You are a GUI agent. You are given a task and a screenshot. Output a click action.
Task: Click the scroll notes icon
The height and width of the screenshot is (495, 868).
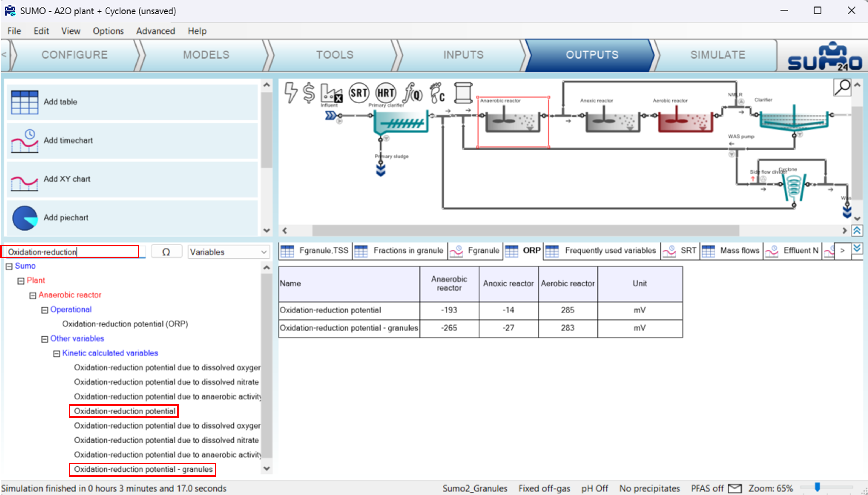(x=463, y=92)
